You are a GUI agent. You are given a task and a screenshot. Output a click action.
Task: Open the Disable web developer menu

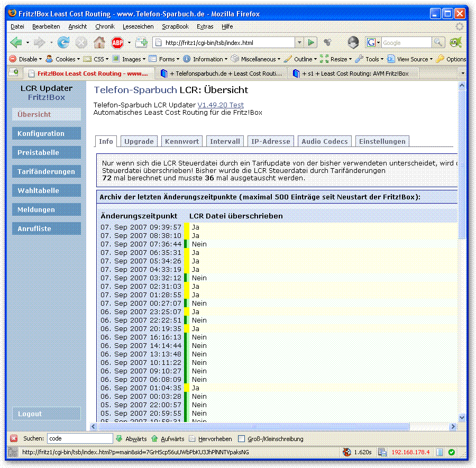[x=25, y=59]
